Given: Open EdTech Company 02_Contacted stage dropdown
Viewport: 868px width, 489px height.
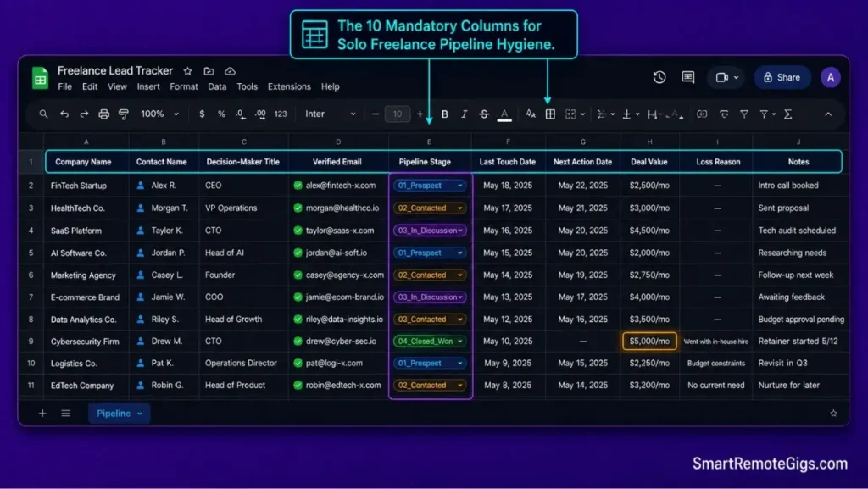Looking at the screenshot, I should coord(430,385).
